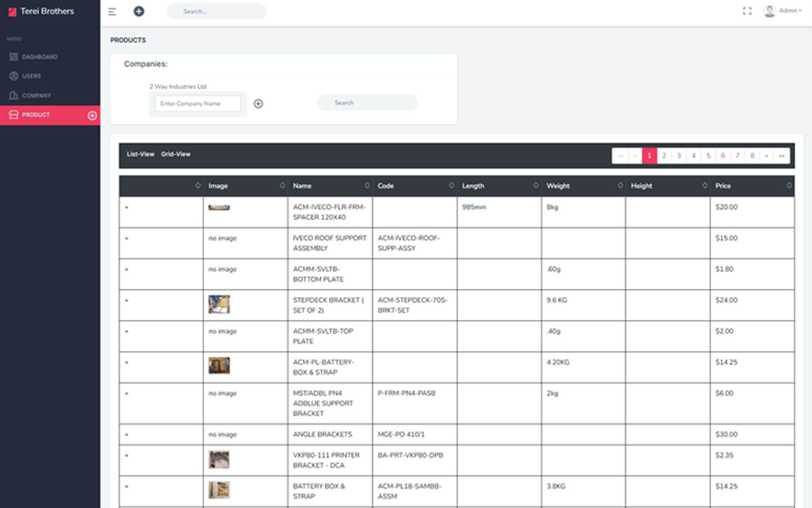Image resolution: width=812 pixels, height=508 pixels.
Task: Click the Enter Company Name field
Action: 197,104
